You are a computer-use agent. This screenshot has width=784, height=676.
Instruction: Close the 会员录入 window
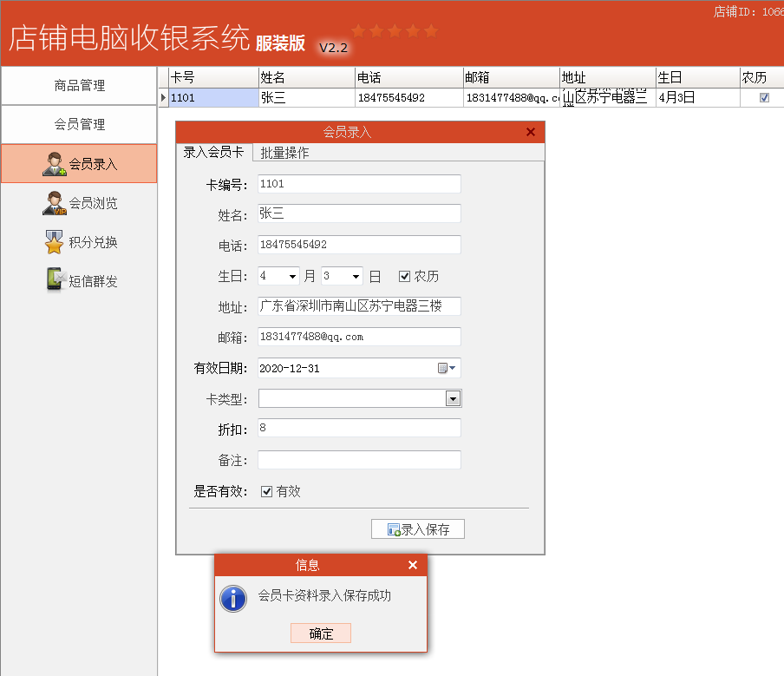[x=531, y=132]
